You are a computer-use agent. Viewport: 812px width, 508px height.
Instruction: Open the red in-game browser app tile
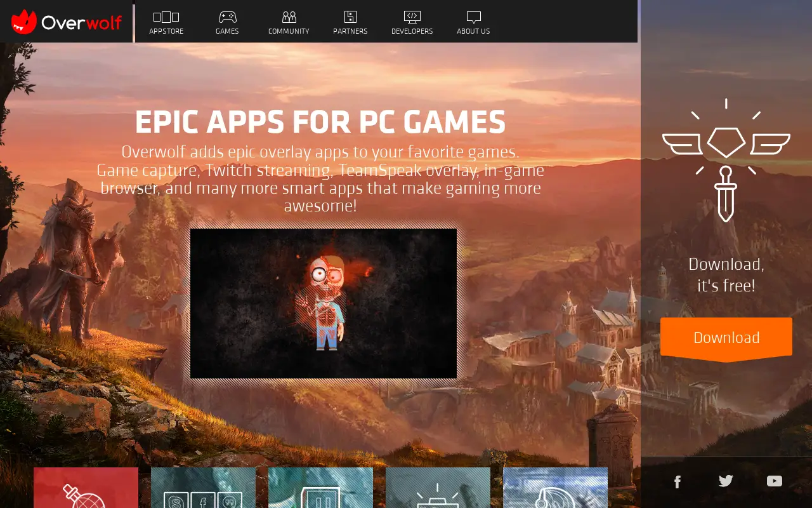pyautogui.click(x=86, y=488)
